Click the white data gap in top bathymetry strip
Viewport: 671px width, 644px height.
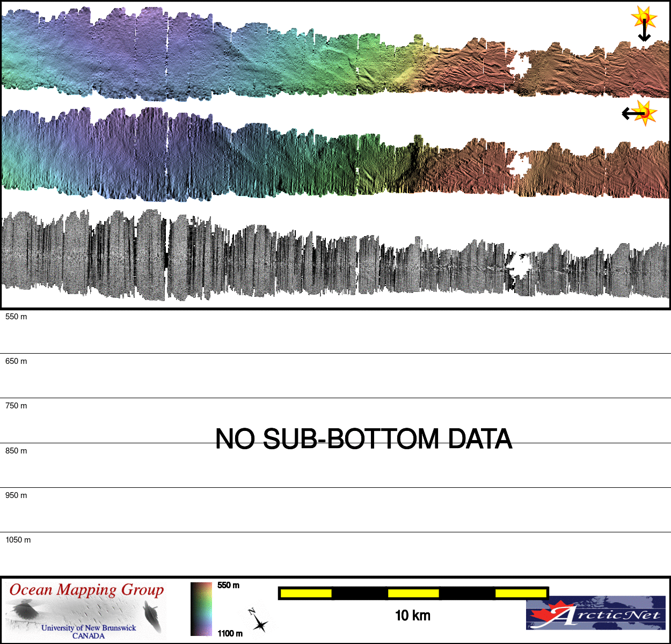point(519,65)
